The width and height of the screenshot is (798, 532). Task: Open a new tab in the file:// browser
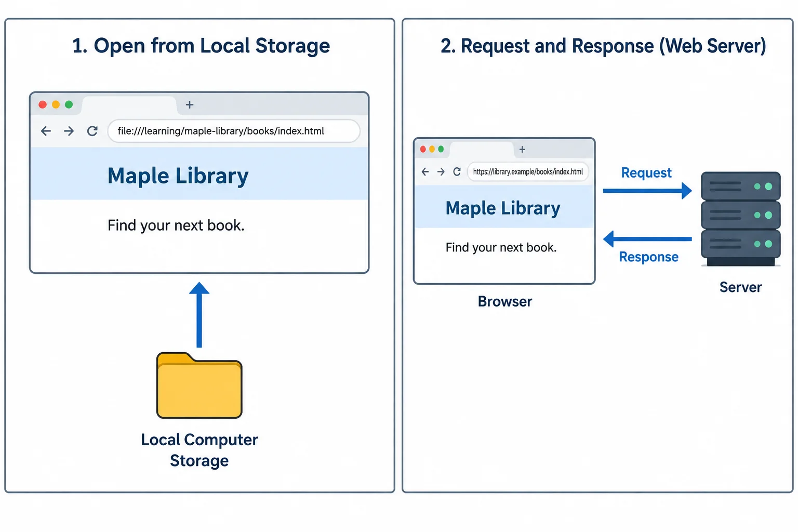(x=190, y=105)
